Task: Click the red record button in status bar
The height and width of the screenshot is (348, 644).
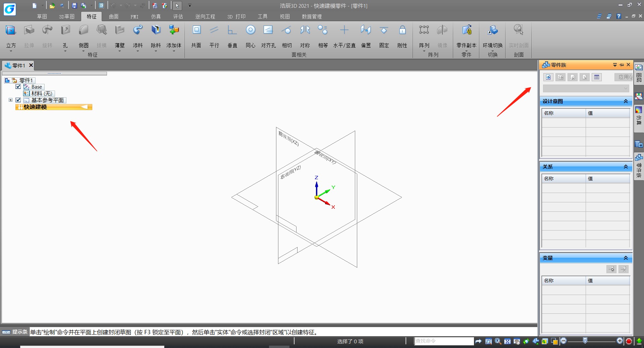Action: tap(629, 341)
